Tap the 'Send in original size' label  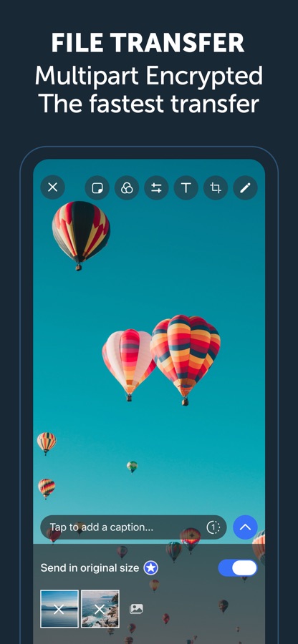point(90,568)
